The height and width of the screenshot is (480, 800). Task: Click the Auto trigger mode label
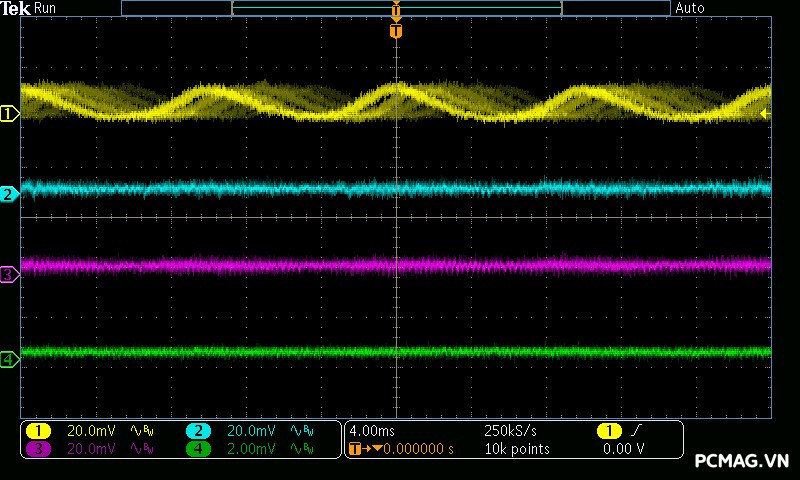tap(690, 8)
